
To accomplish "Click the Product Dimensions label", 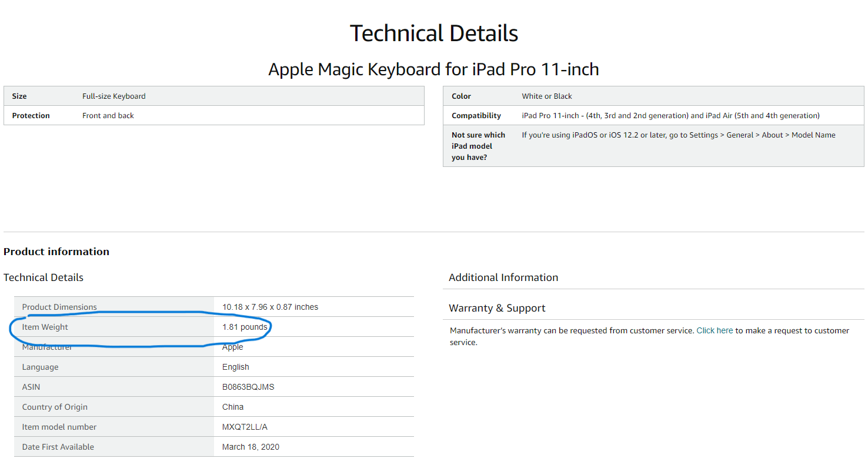I will [59, 307].
